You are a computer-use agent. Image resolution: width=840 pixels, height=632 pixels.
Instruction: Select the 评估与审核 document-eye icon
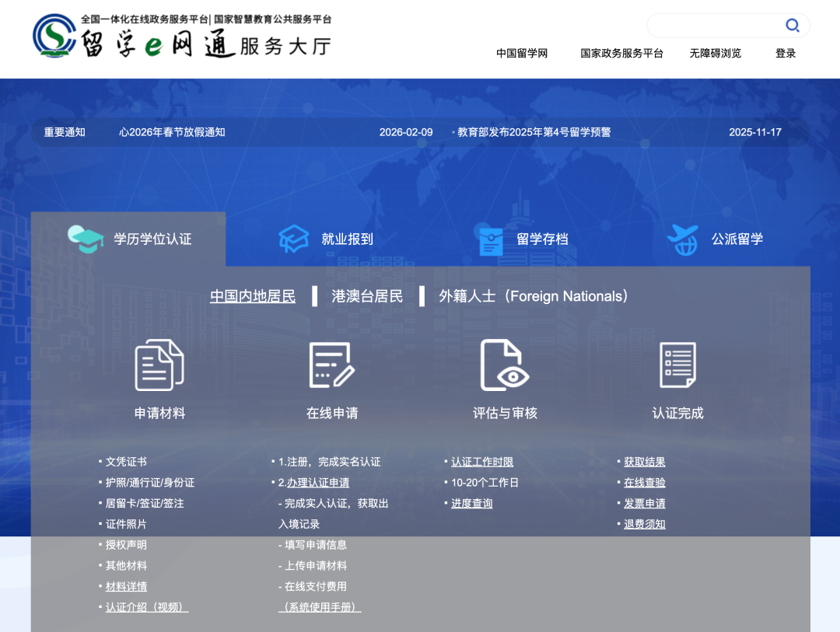(506, 365)
